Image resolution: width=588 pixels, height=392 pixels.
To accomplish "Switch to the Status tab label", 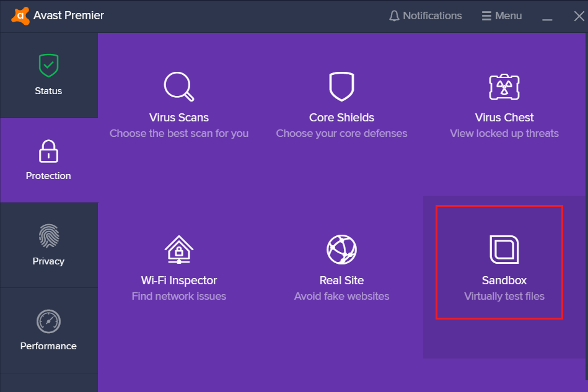I will click(x=48, y=90).
